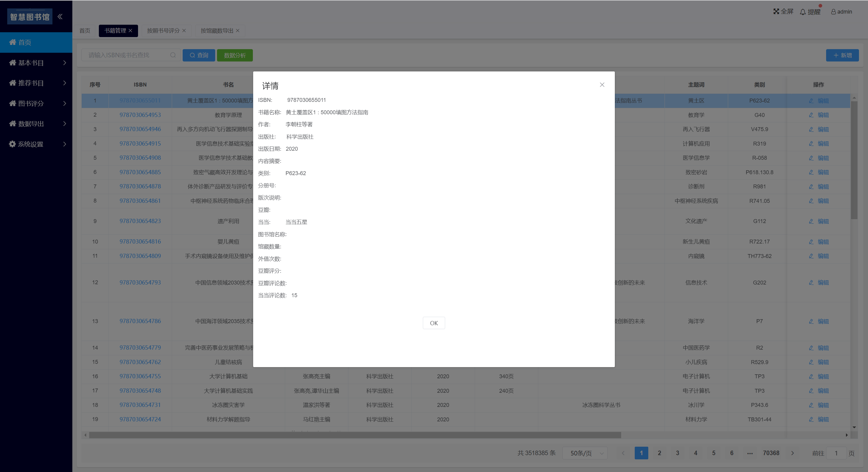Go to last page 70368
Screen dimensions: 868x472
coord(771,453)
